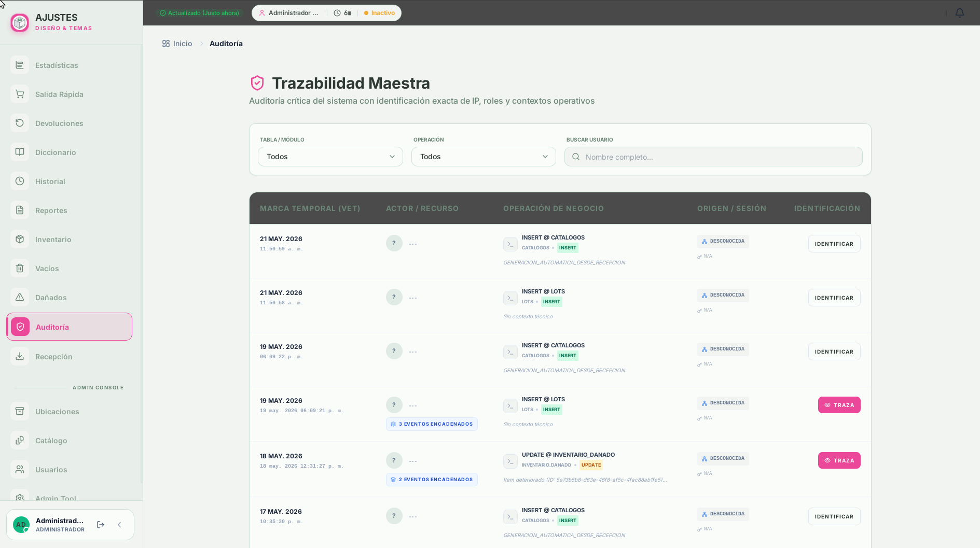Expand the 3 Eventos Encadenados badge
The width and height of the screenshot is (980, 548).
[x=432, y=424]
